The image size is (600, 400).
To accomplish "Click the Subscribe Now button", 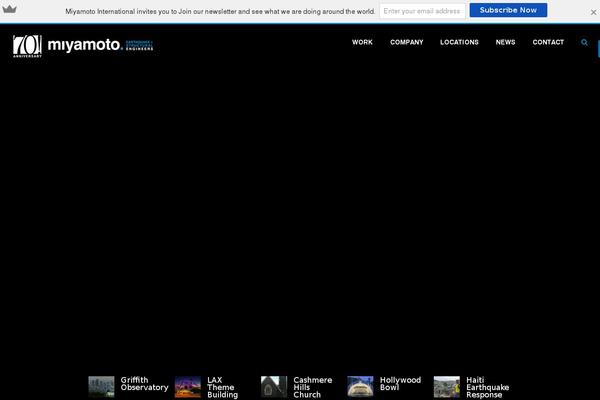I will (508, 10).
